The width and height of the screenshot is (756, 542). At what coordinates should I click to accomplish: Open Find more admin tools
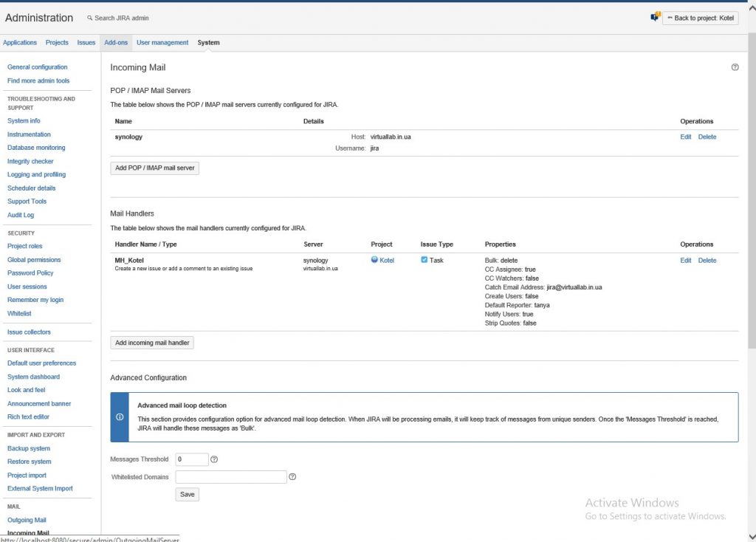tap(38, 80)
